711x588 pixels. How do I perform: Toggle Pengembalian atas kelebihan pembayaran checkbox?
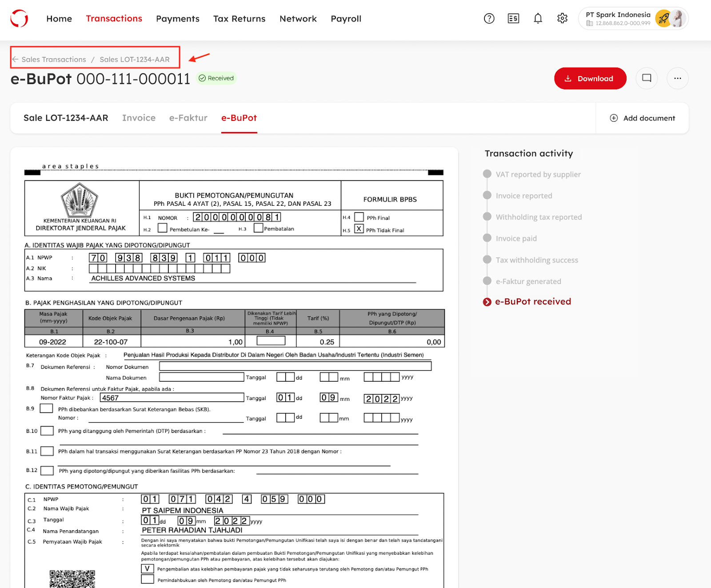coord(148,569)
